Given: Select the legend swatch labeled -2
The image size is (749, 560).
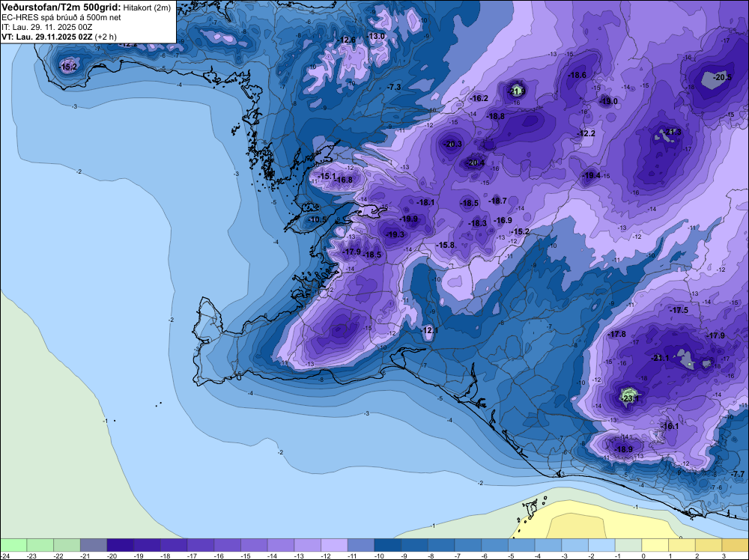Looking at the screenshot, I should click(x=602, y=545).
